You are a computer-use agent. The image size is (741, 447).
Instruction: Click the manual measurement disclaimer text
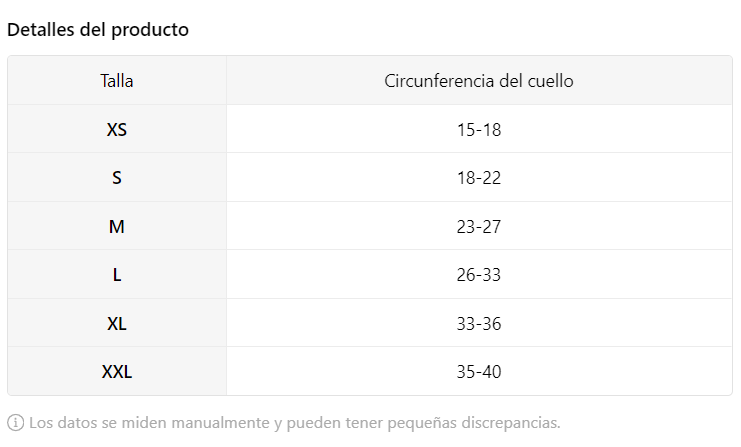click(x=294, y=422)
